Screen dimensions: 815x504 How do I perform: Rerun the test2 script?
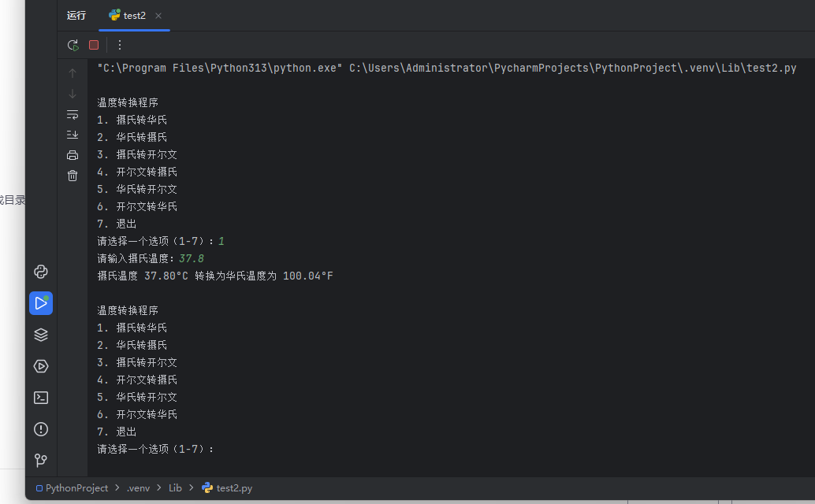[x=73, y=45]
